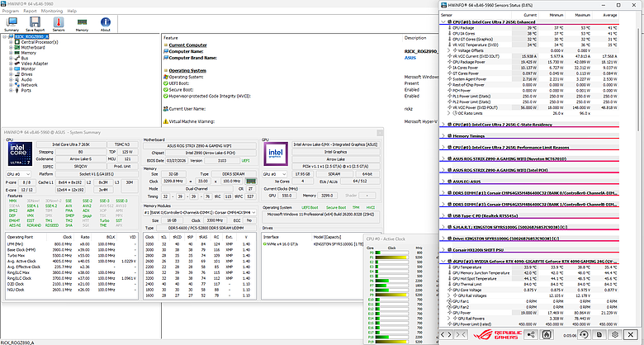Open the Report menu
Screen dimensions: 644x345
click(x=30, y=11)
